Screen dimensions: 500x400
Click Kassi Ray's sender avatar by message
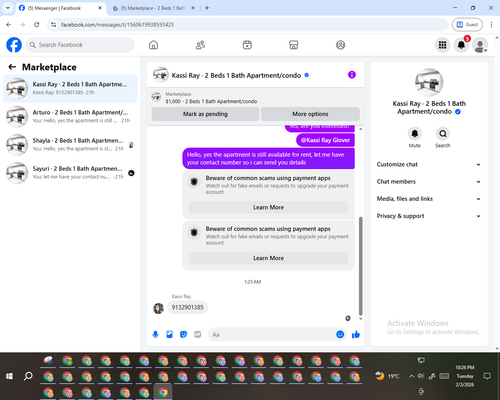click(158, 308)
